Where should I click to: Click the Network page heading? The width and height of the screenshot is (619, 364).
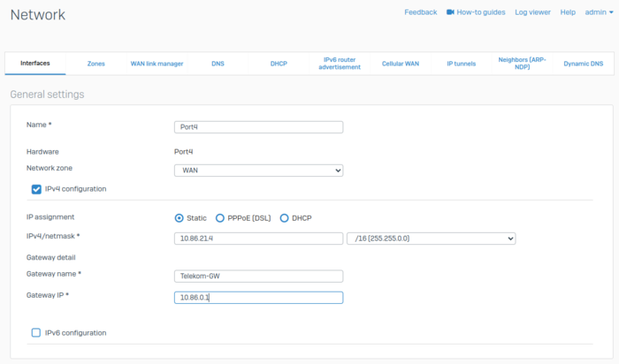38,15
